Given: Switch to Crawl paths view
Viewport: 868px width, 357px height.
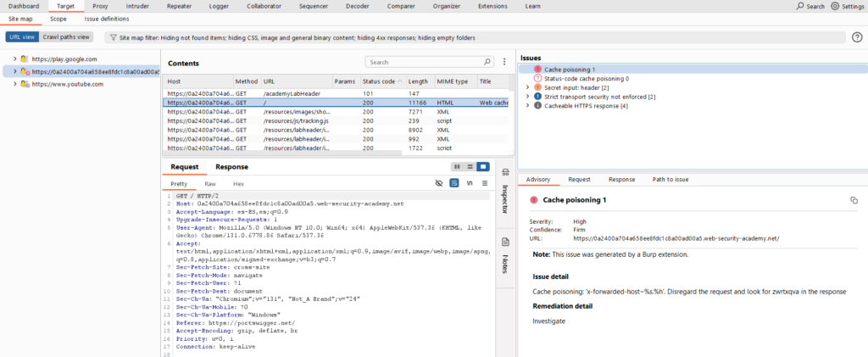Looking at the screenshot, I should point(66,37).
